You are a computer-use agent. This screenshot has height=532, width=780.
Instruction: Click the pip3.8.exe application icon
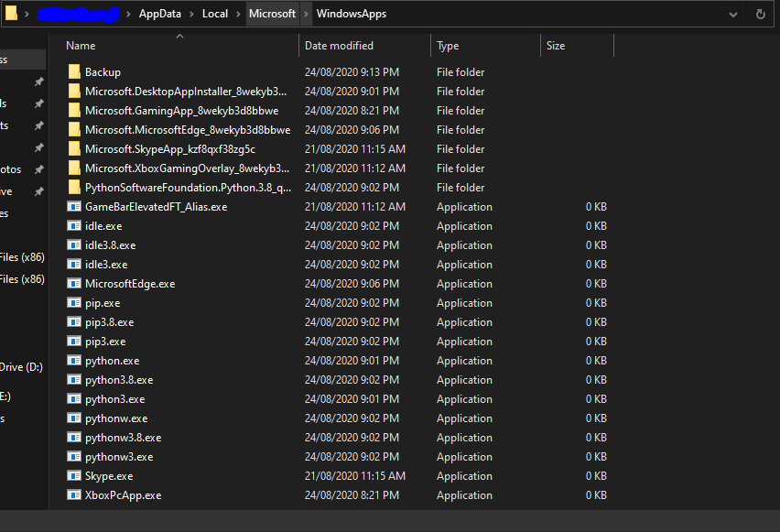point(74,322)
